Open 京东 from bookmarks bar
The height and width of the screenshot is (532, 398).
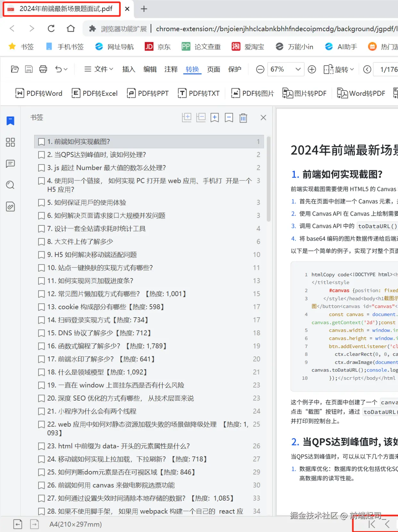(x=158, y=47)
